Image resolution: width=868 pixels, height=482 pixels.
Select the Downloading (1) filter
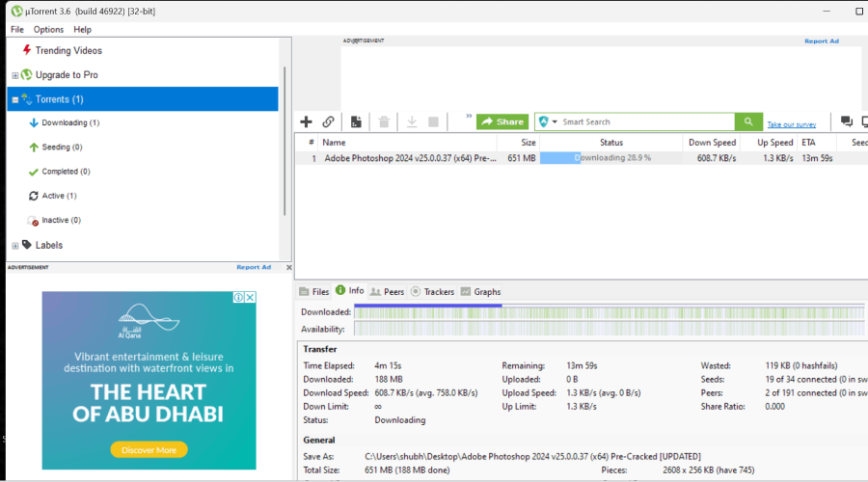point(70,122)
